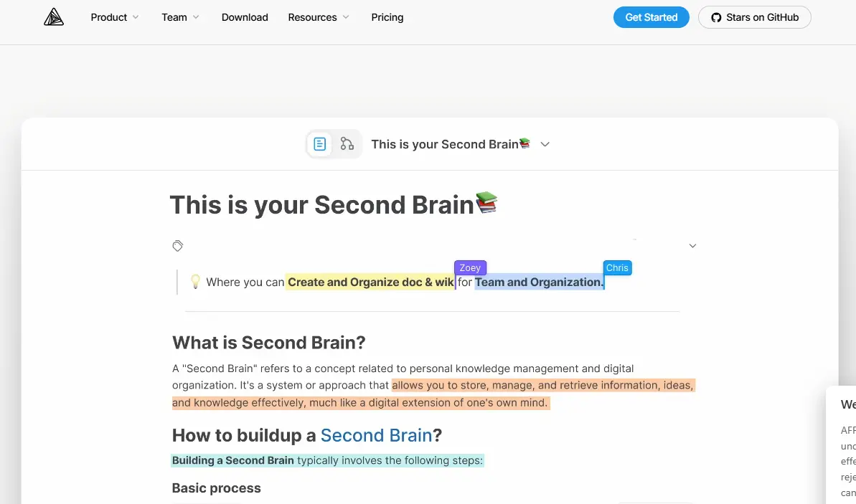Click the books emoji in header title

[525, 143]
